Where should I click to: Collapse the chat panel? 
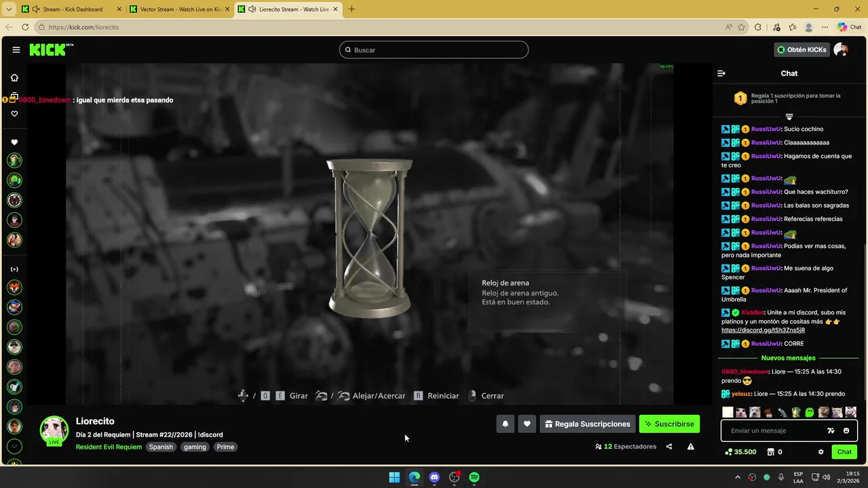click(x=722, y=73)
